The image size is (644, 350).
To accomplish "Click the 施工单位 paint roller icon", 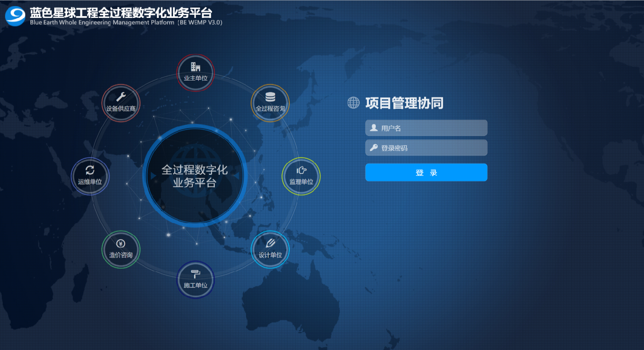I will [x=195, y=274].
